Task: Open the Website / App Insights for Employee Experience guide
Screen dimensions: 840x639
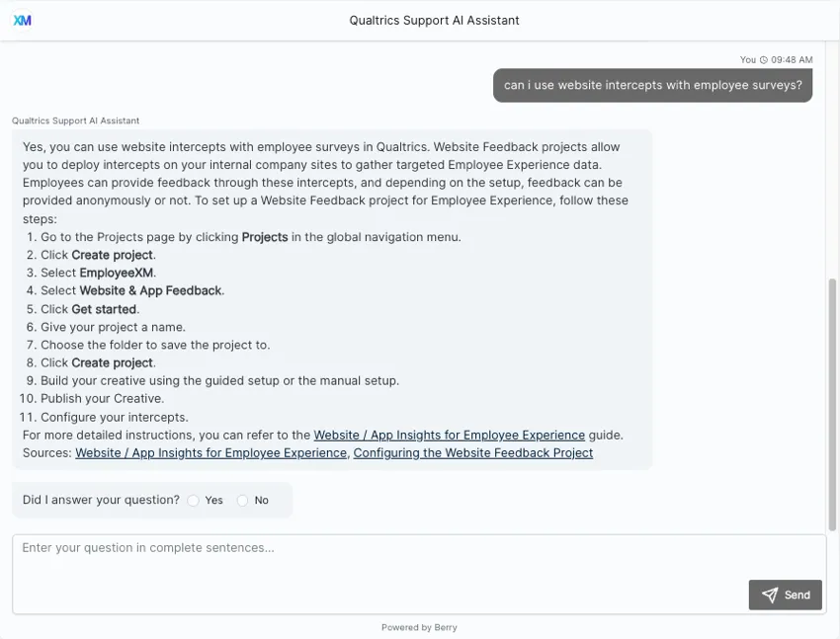Action: [x=449, y=435]
